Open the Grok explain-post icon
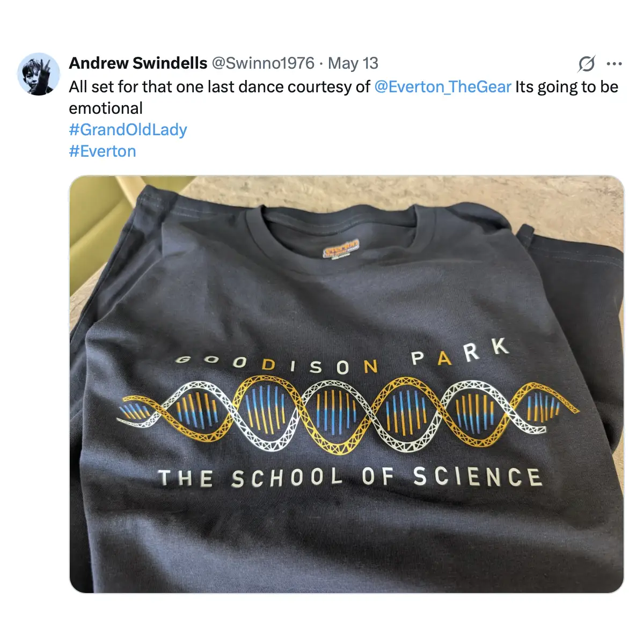The image size is (644, 644). tap(587, 64)
